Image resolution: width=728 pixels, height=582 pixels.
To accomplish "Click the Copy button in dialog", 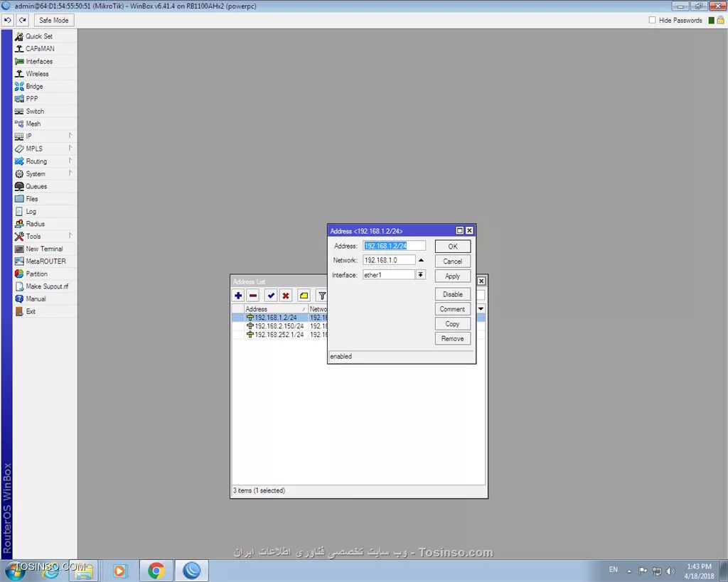I will pos(453,324).
